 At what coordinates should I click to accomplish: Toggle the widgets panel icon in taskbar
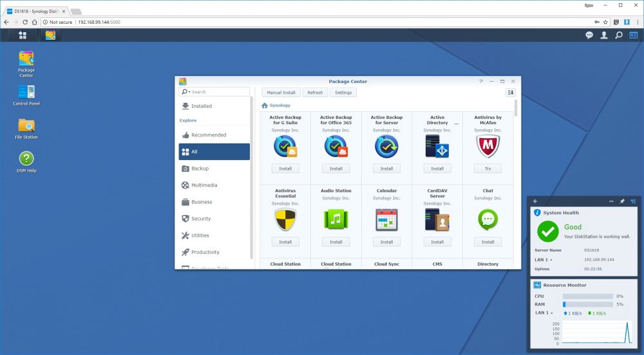point(633,35)
